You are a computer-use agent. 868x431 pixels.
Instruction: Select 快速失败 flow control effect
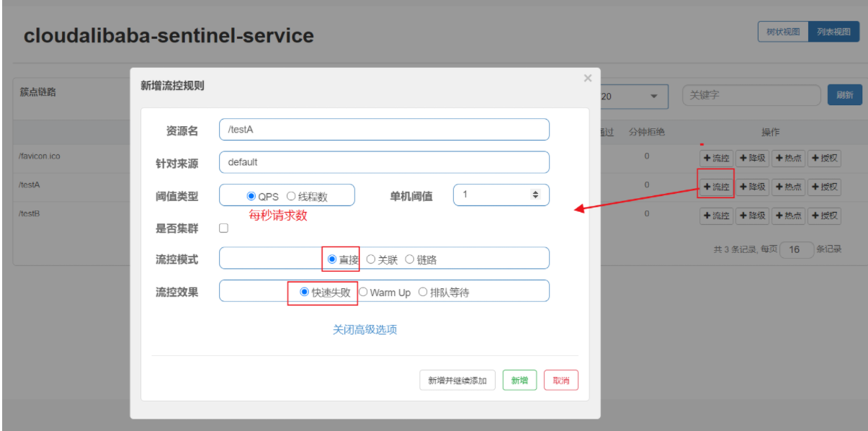(x=304, y=292)
